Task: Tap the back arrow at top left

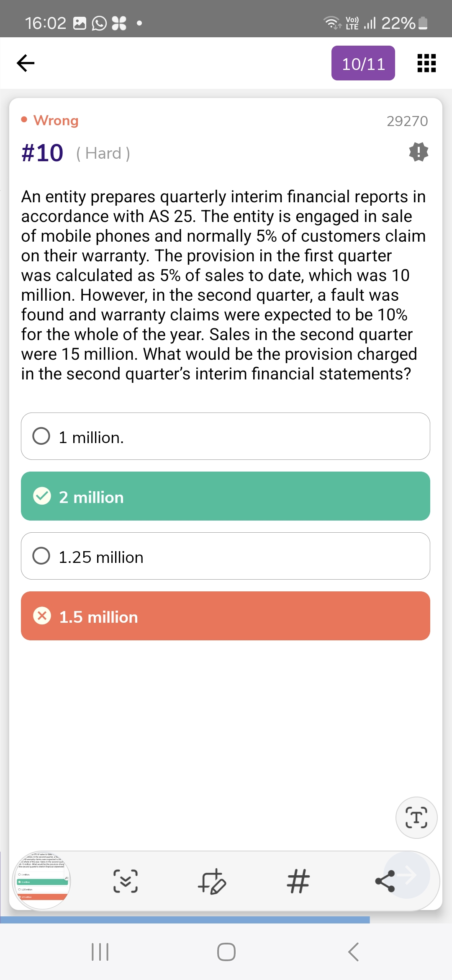Action: click(x=26, y=63)
